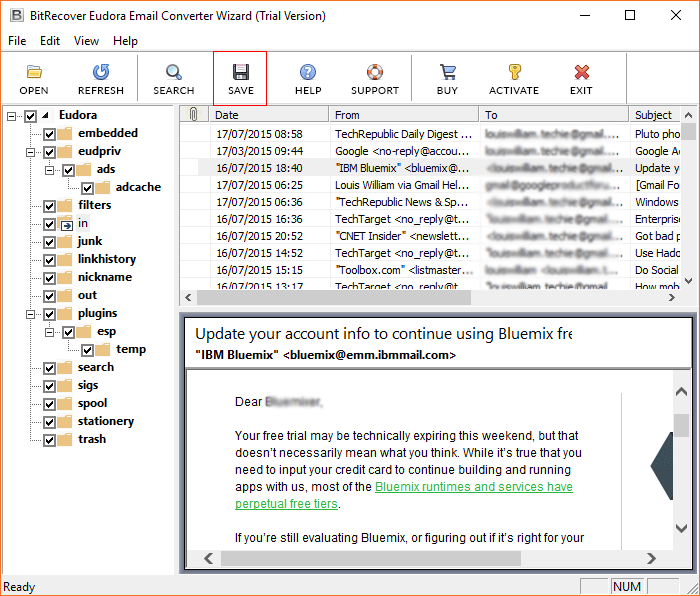This screenshot has height=596, width=700.
Task: Select the adcache folder icon
Action: coord(103,188)
